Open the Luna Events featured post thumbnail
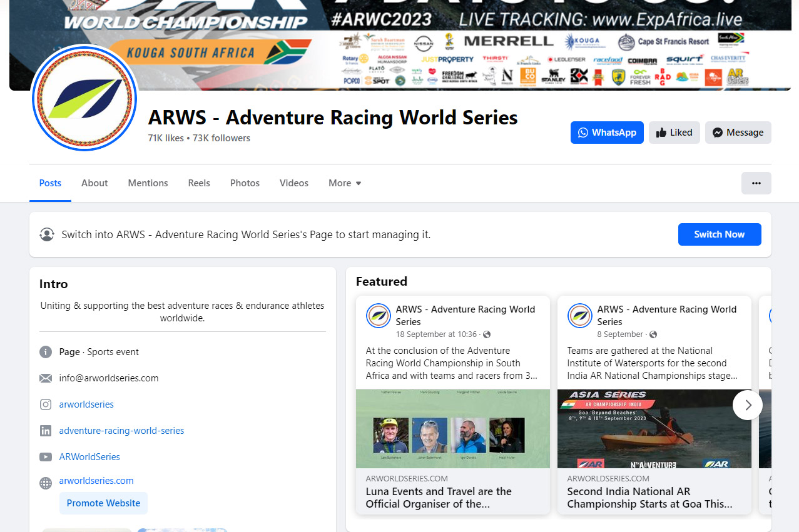The image size is (799, 532). click(x=452, y=429)
